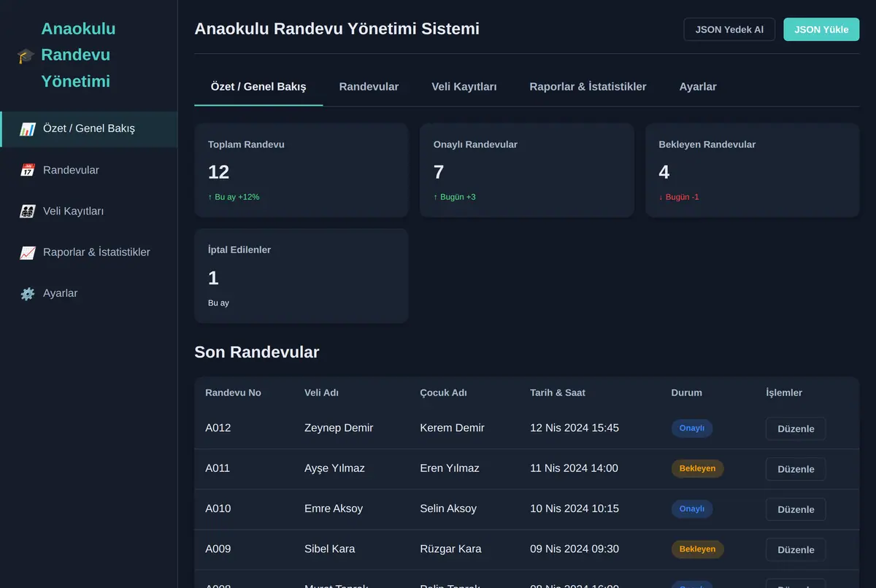Open Veli Kayıtları from the sidebar
Viewport: 876px width, 588px height.
pyautogui.click(x=89, y=212)
